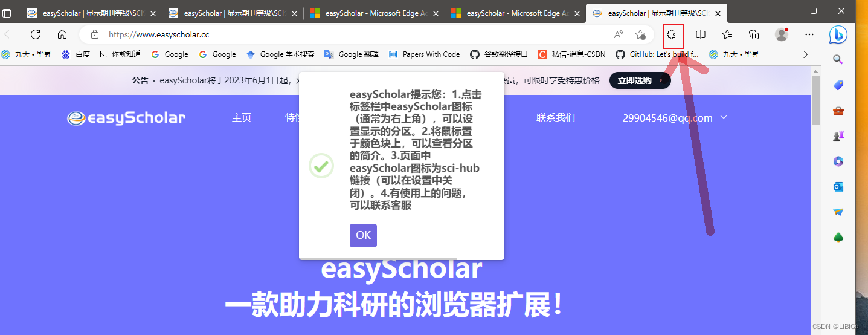868x335 pixels.
Task: Open the sidebar Tools briefcase icon
Action: 838,111
